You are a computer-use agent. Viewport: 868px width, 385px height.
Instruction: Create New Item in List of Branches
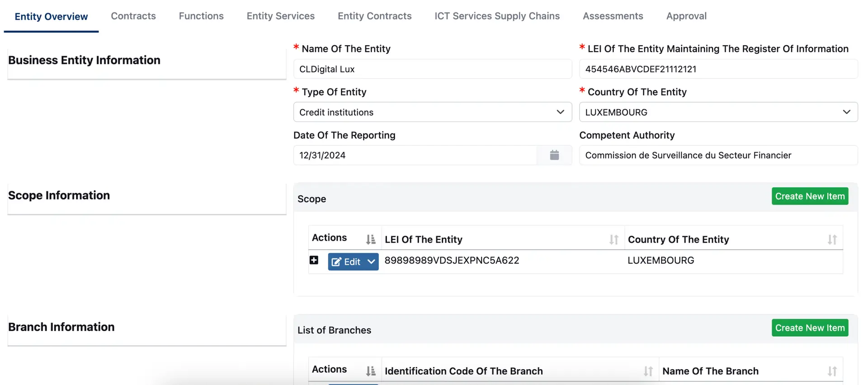point(809,328)
